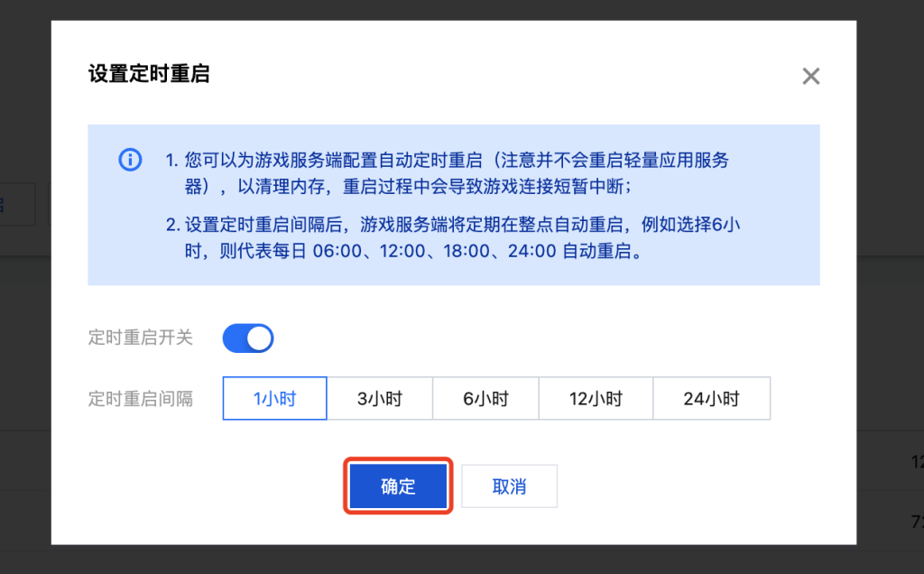The width and height of the screenshot is (924, 574).
Task: Click the 设置定时重启 dialog title
Action: pos(149,74)
